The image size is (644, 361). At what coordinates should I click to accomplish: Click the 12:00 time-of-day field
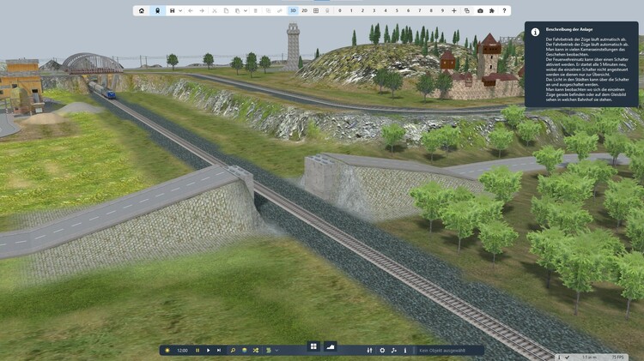[x=182, y=351]
